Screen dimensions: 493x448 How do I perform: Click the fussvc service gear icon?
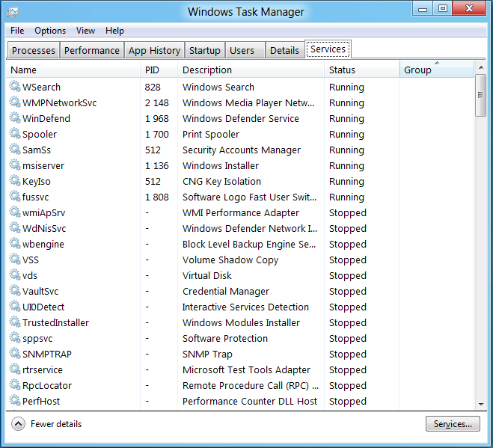coord(15,196)
